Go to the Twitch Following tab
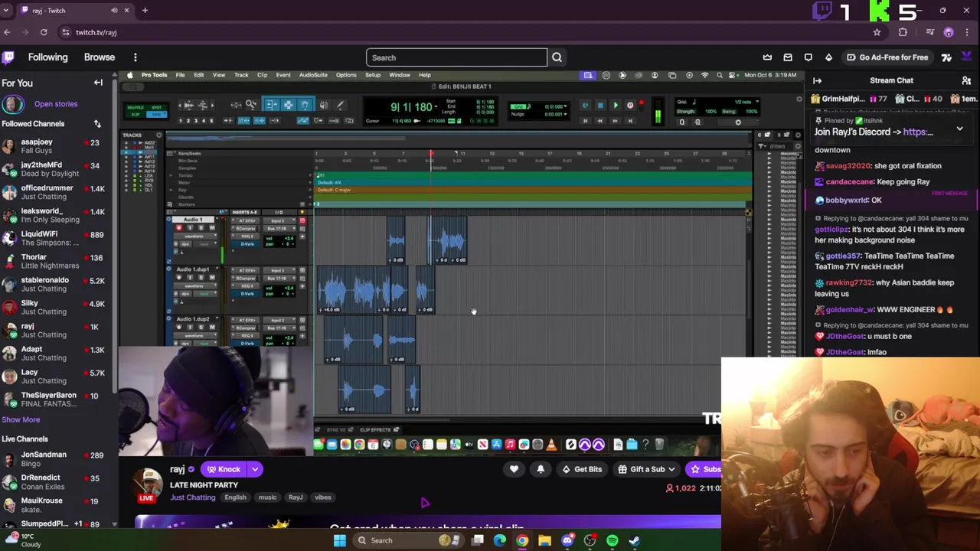The width and height of the screenshot is (980, 551). (47, 57)
